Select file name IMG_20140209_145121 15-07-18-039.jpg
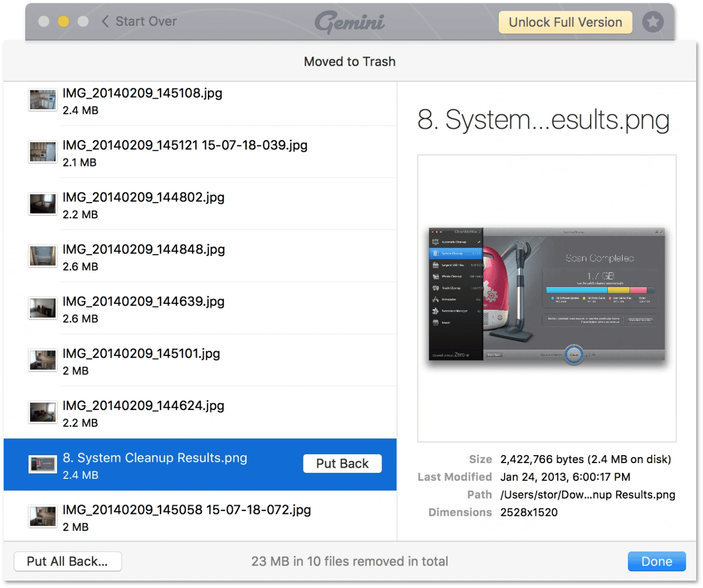 click(185, 145)
